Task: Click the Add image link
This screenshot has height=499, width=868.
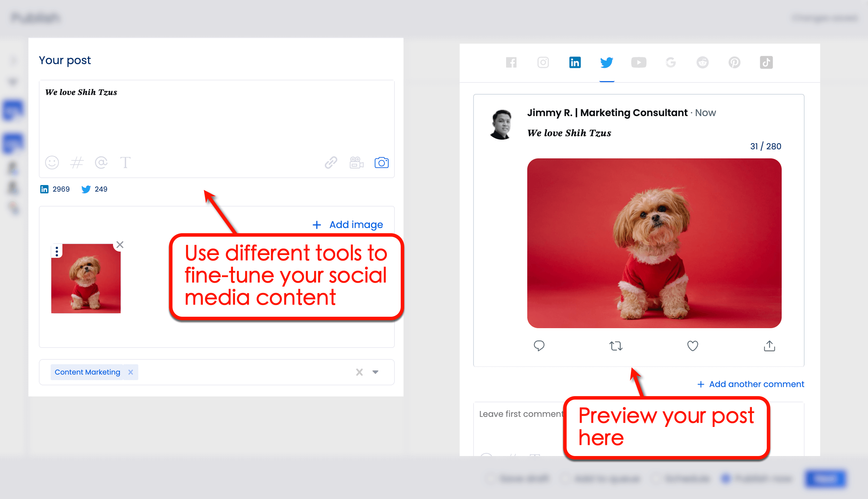Action: tap(348, 225)
